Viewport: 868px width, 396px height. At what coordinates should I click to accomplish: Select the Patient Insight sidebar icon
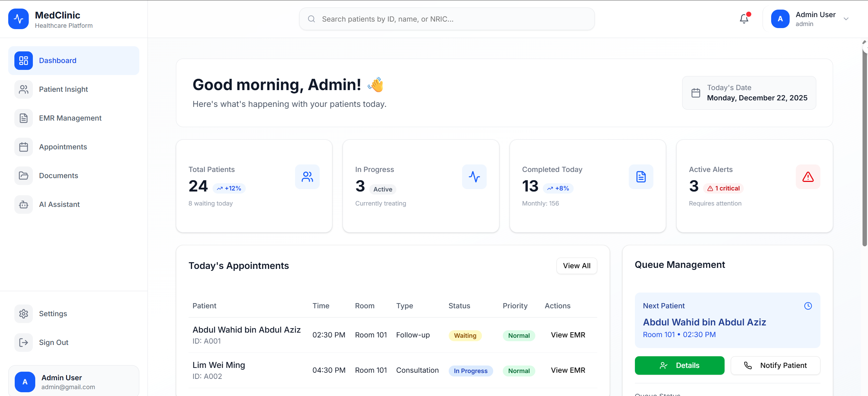(x=23, y=89)
